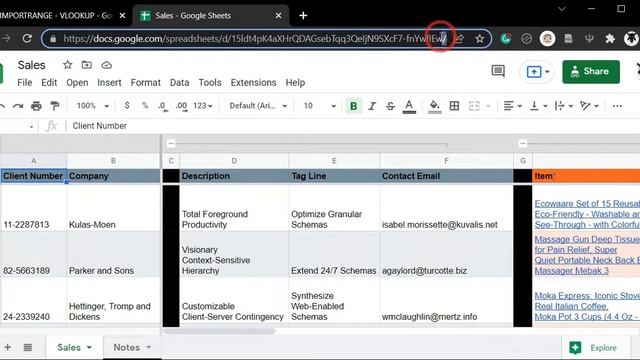Open text rotation dropdown
The width and height of the screenshot is (640, 360).
pyautogui.click(x=589, y=106)
